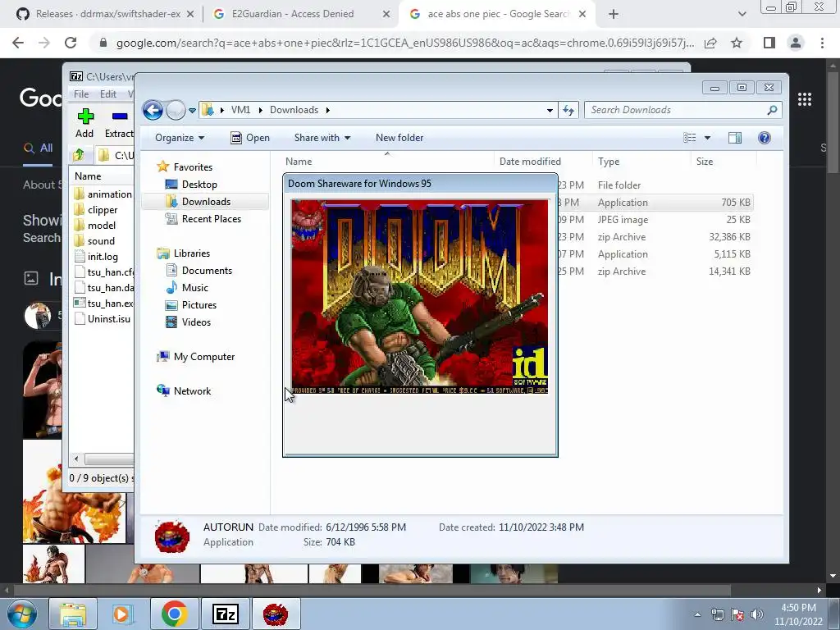The height and width of the screenshot is (630, 840).
Task: Click the Doom splash image
Action: 419,297
